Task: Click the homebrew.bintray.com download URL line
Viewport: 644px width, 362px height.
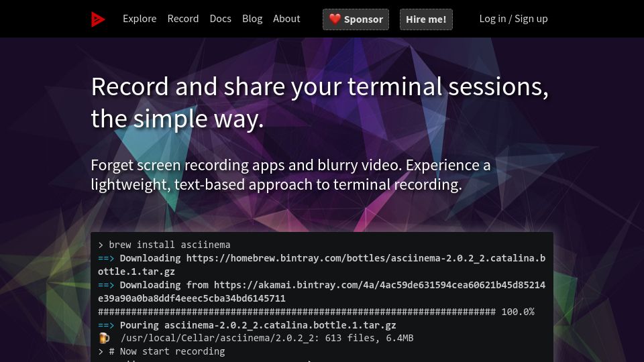Action: (x=321, y=265)
